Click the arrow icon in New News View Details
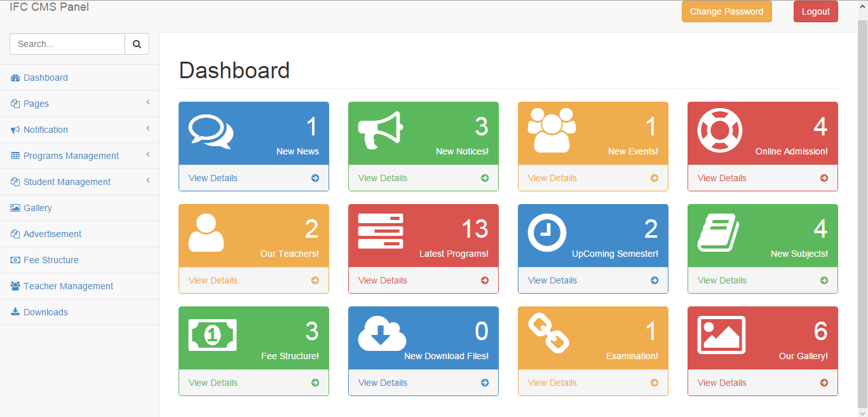Viewport: 868px width, 417px height. click(315, 178)
